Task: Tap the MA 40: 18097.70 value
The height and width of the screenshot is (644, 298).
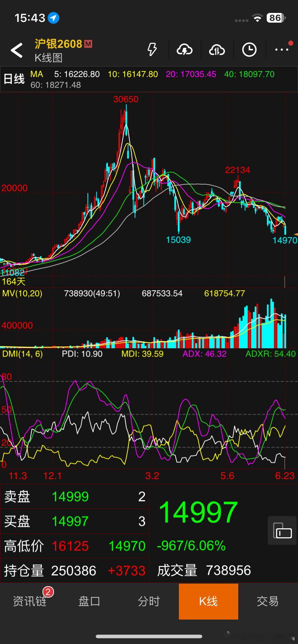Action: point(249,74)
